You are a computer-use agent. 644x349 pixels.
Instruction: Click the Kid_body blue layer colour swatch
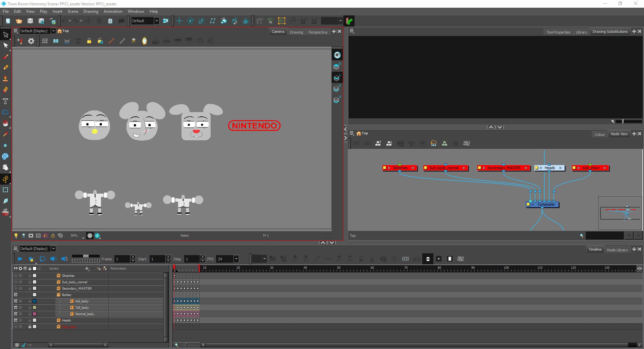pyautogui.click(x=35, y=301)
